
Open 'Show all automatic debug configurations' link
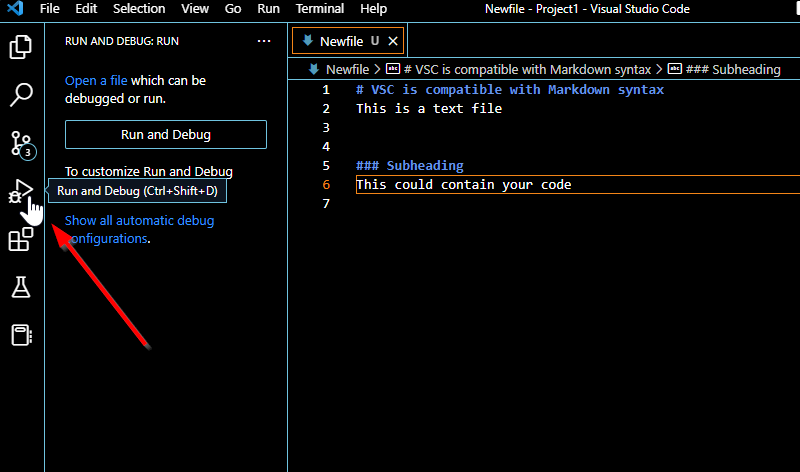(x=139, y=230)
